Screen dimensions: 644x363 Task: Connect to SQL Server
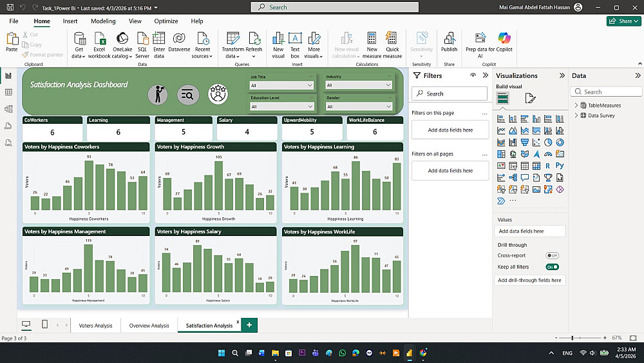[x=142, y=45]
